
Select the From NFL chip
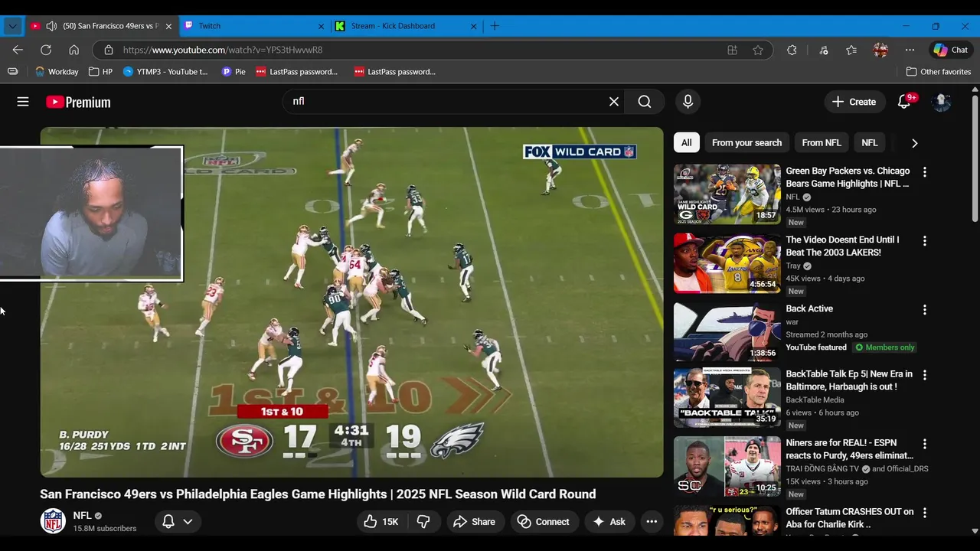(x=822, y=142)
